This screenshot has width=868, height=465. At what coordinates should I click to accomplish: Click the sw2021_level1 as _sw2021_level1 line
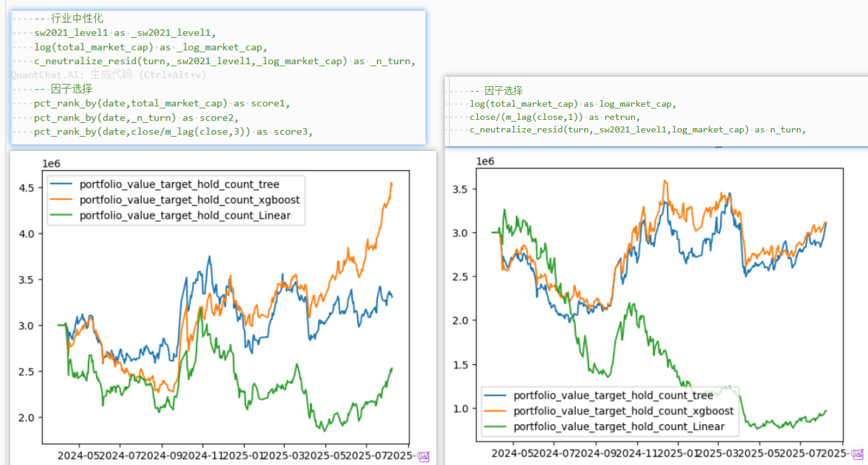pyautogui.click(x=125, y=33)
